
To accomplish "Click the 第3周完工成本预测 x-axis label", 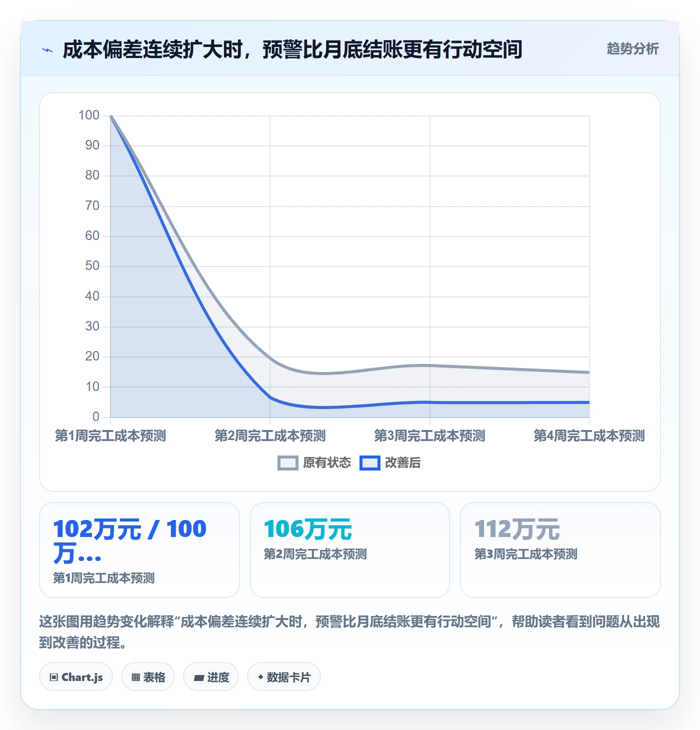I will (429, 436).
